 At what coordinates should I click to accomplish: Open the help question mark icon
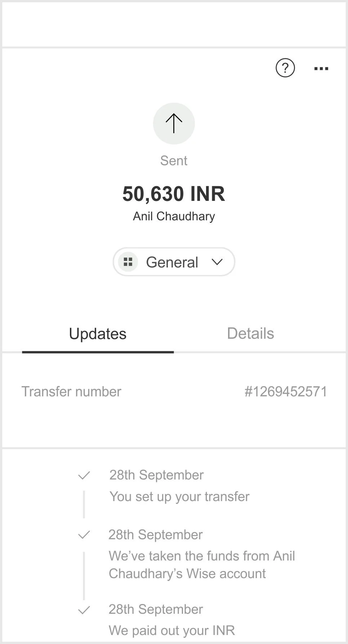point(285,68)
